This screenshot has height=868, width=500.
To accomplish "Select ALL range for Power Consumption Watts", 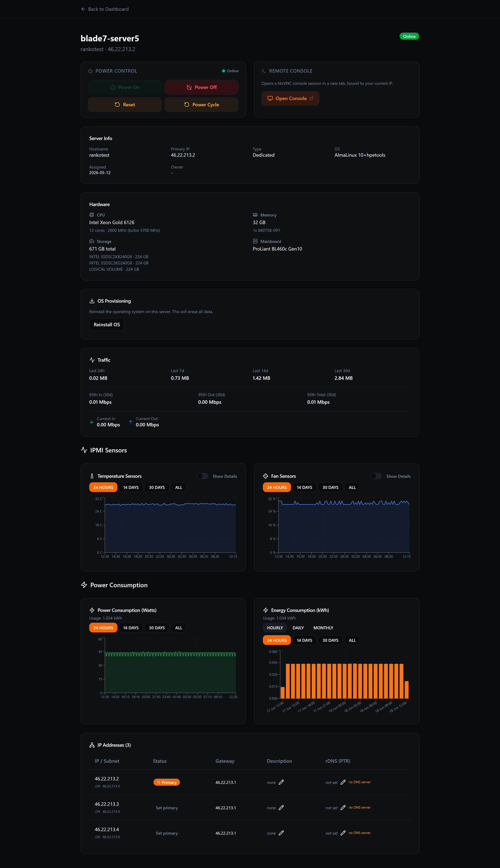I will click(x=179, y=628).
